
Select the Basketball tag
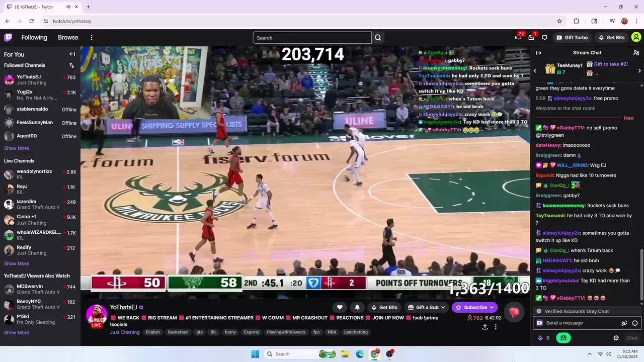click(178, 332)
